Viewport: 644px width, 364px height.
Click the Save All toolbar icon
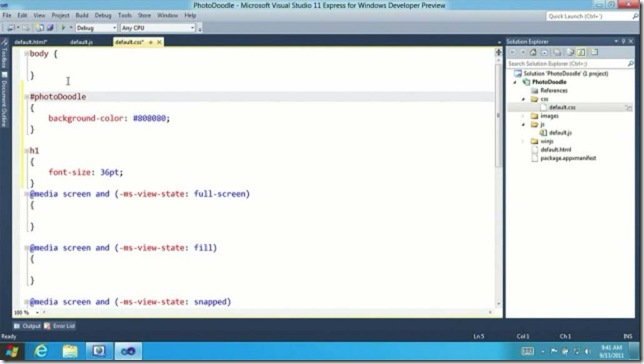click(50, 28)
